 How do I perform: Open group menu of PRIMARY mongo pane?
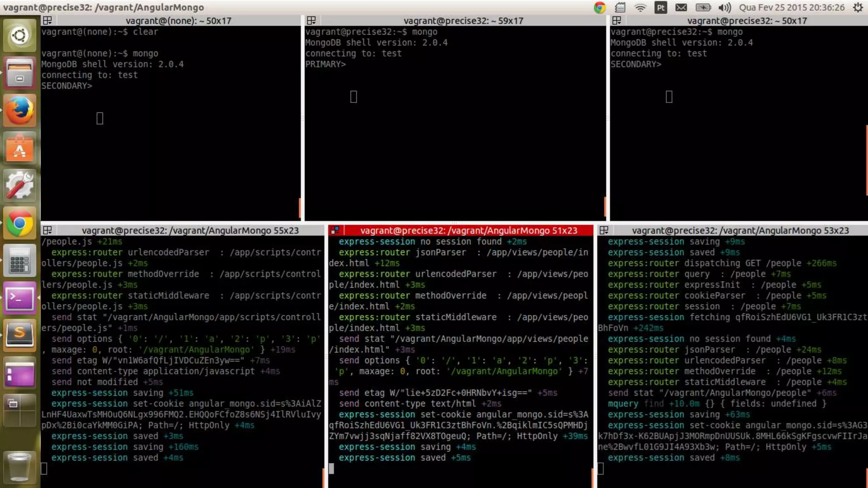312,21
